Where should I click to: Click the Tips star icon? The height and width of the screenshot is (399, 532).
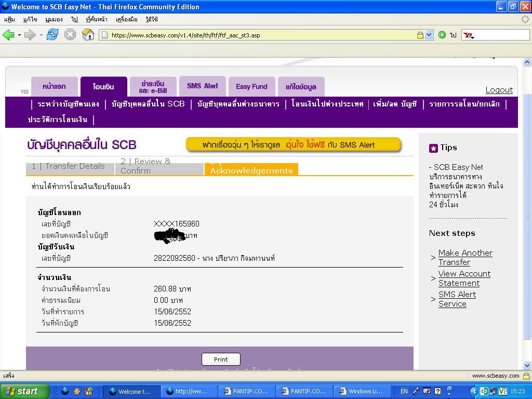(x=433, y=148)
